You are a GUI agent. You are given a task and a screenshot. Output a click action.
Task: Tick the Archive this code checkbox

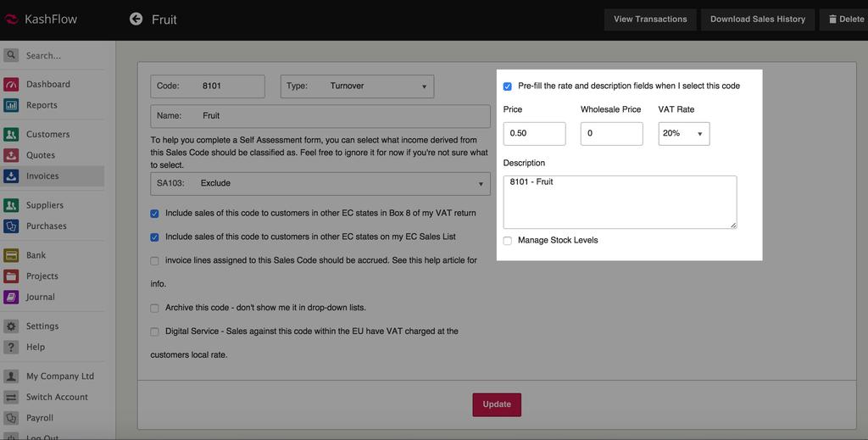tap(154, 308)
